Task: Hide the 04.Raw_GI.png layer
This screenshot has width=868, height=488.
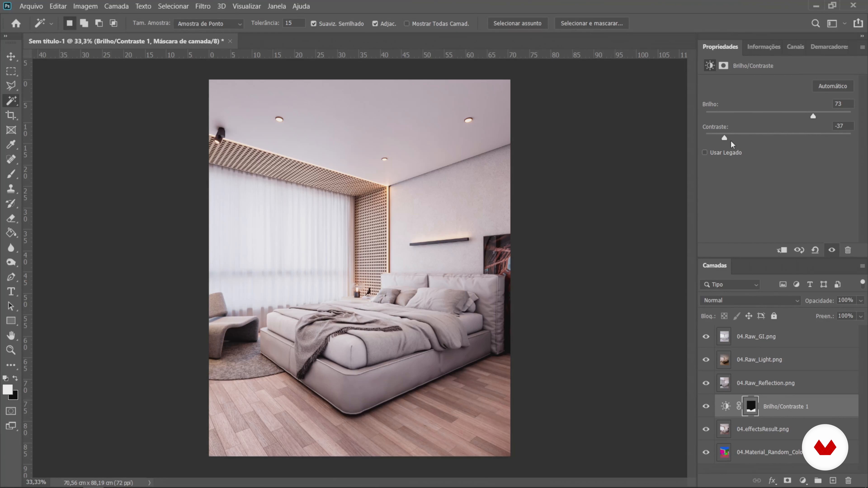Action: (706, 336)
